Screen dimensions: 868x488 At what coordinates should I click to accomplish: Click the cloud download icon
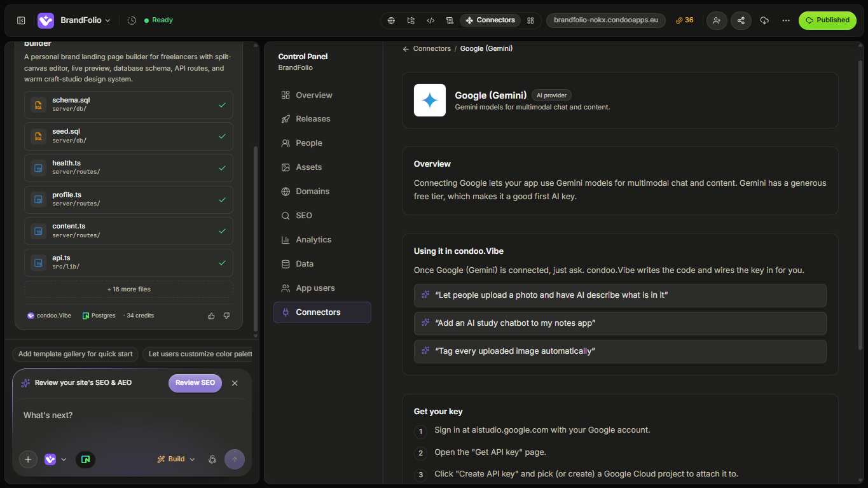pyautogui.click(x=764, y=20)
